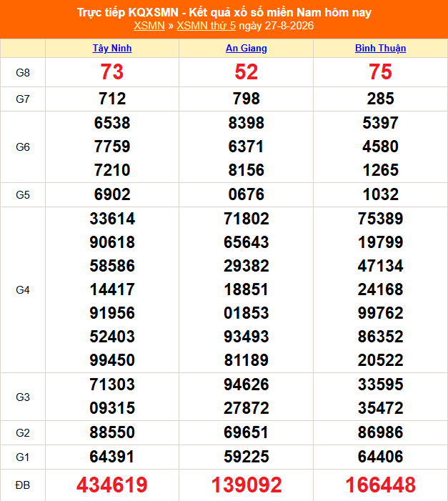Pick G4 number 86352
Screen dimensions: 448x501
[x=380, y=337]
